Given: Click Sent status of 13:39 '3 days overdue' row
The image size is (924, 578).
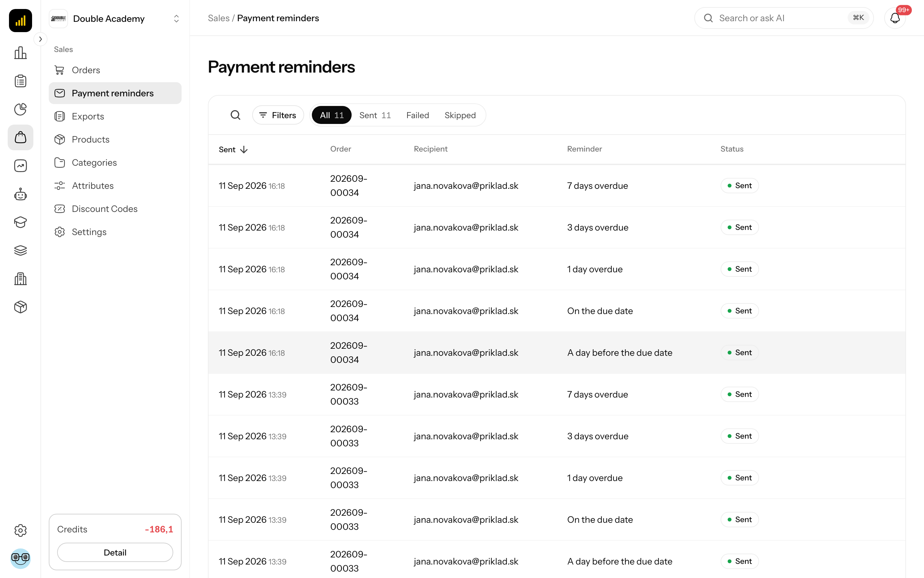Looking at the screenshot, I should [740, 436].
